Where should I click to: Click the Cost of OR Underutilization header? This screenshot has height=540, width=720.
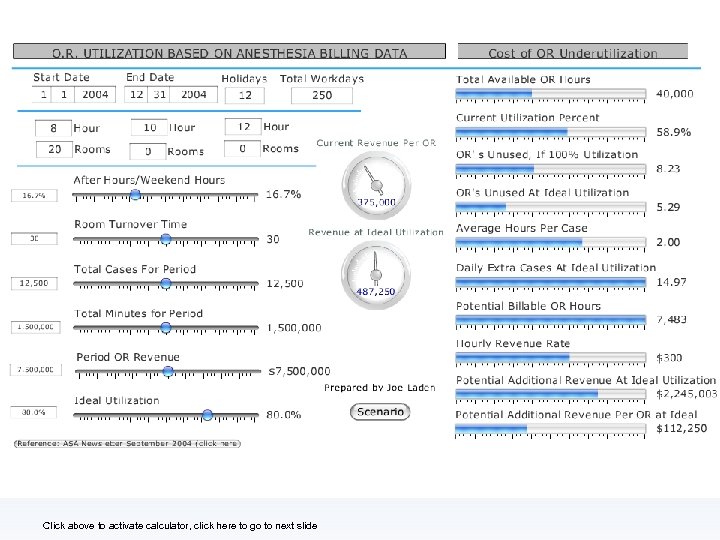(x=573, y=51)
